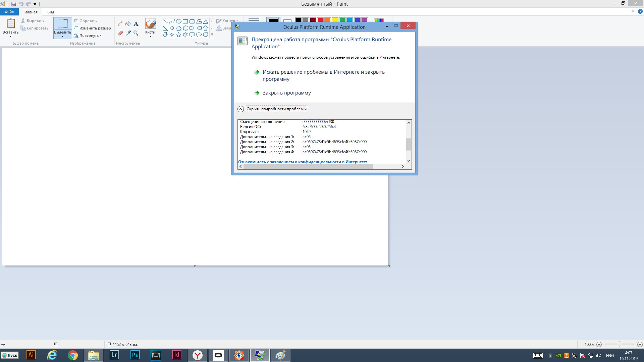Pick the Color picker eyedropper tool

point(128,33)
